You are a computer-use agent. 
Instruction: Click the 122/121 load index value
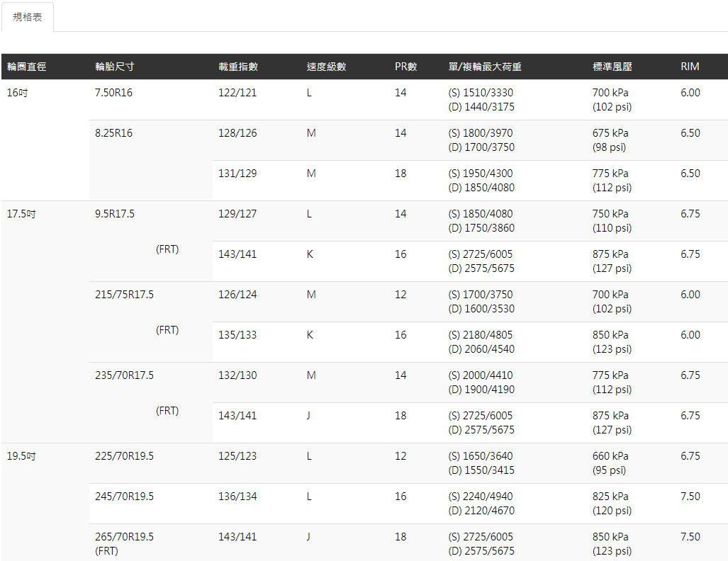(237, 93)
